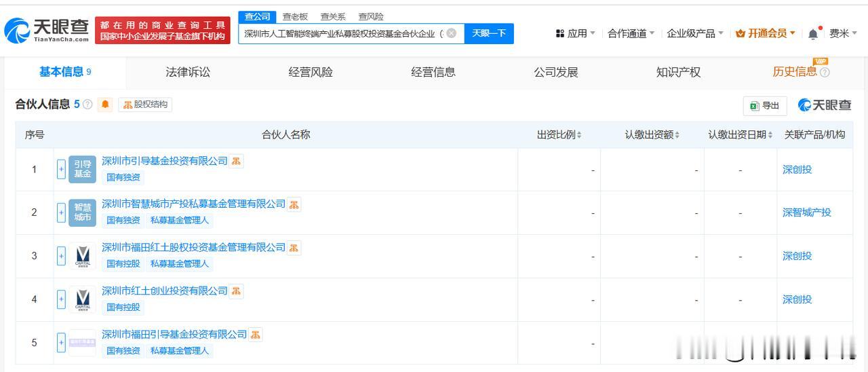Click the 导出 export button
The width and height of the screenshot is (868, 372).
(765, 105)
